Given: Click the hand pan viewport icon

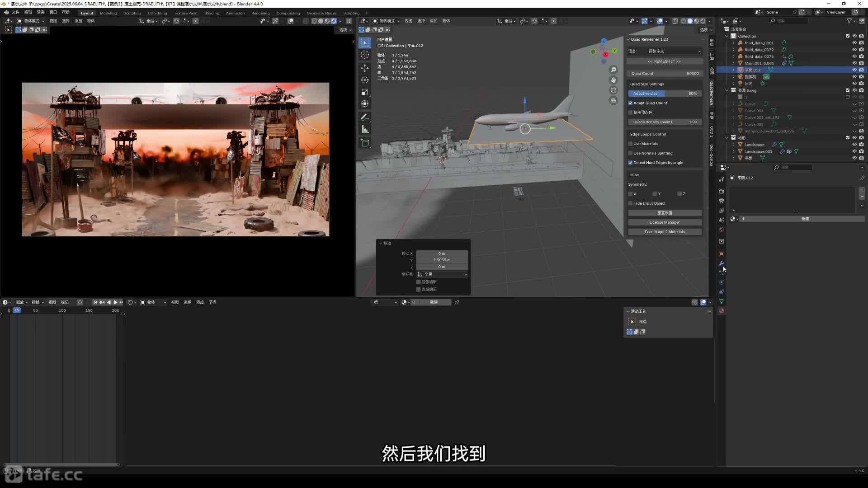Looking at the screenshot, I should tap(613, 80).
